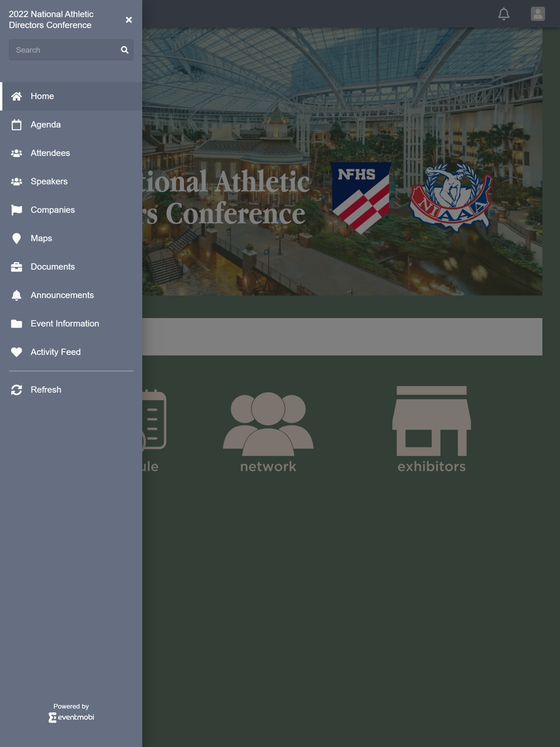Click the conference title in sidebar header
Image resolution: width=560 pixels, height=747 pixels.
tap(51, 20)
